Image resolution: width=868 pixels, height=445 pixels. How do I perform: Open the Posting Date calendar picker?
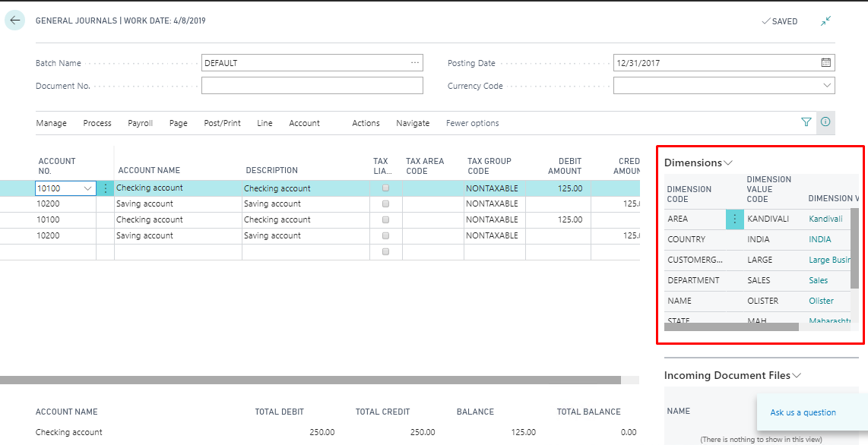coord(826,63)
